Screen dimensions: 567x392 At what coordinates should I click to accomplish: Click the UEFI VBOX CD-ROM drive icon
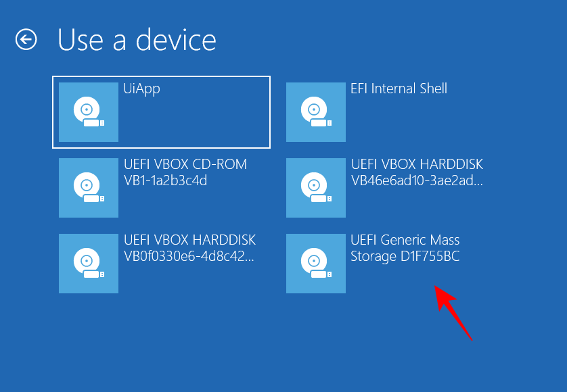click(x=89, y=188)
